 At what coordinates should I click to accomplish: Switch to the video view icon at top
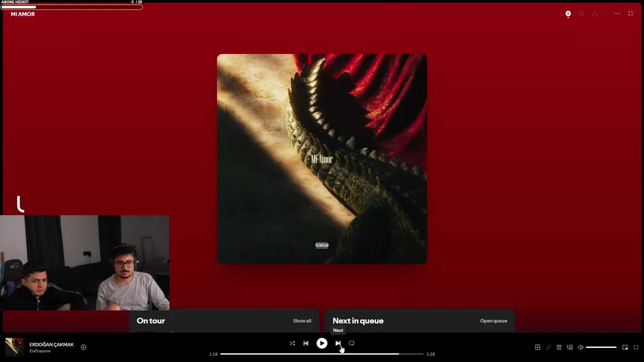(582, 14)
